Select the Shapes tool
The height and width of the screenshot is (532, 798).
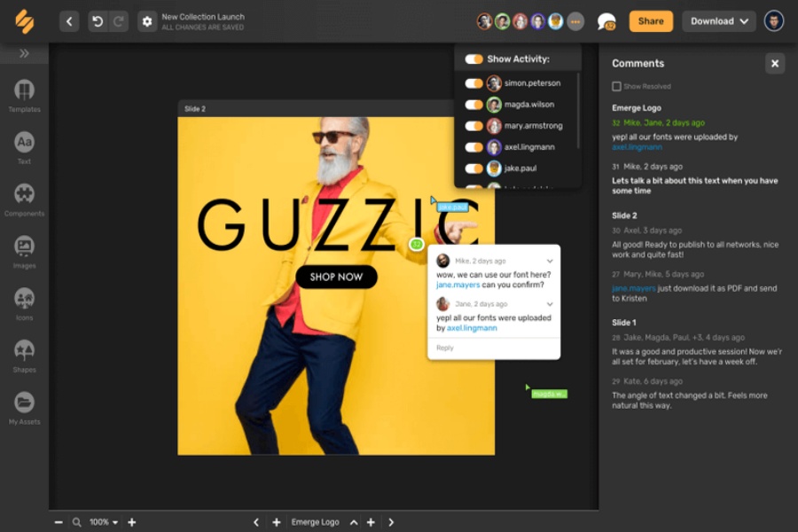pyautogui.click(x=24, y=351)
